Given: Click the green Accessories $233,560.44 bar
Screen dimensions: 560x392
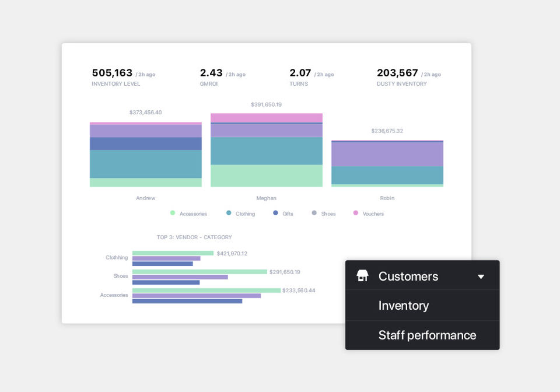Looking at the screenshot, I should click(206, 290).
